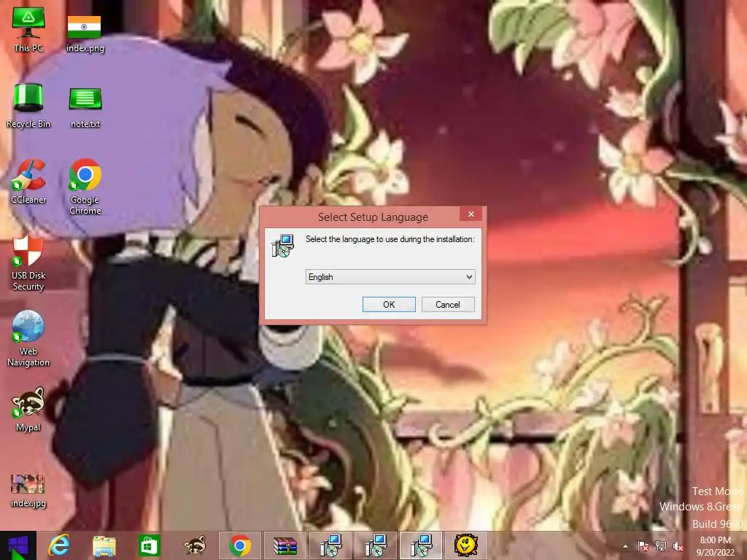This screenshot has height=560, width=747.
Task: Select the CCleaner desktop shortcut
Action: pos(28,182)
